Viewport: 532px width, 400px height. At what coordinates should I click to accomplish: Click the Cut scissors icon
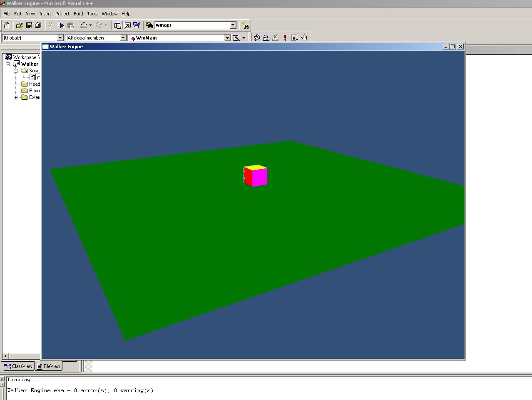[x=51, y=25]
